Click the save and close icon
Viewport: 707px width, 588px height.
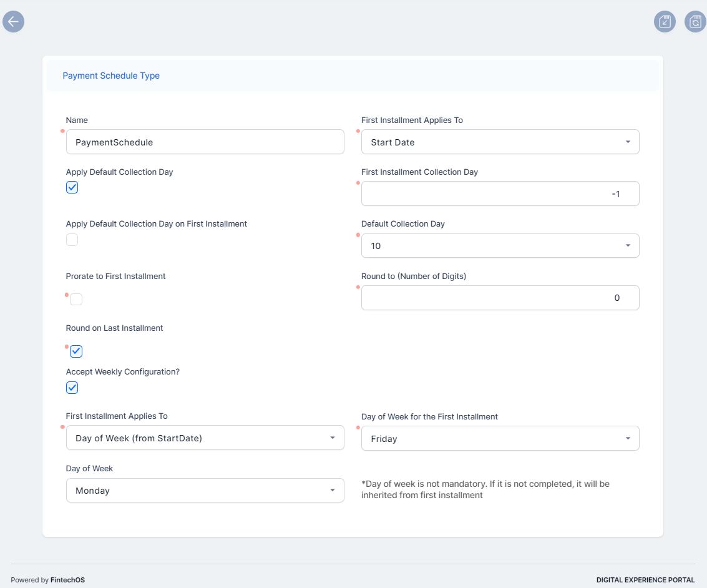click(665, 22)
